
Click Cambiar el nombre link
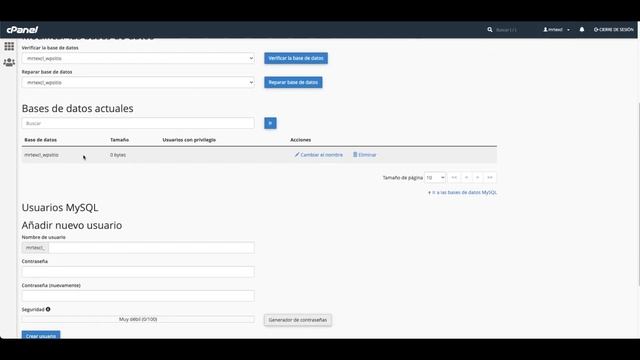coord(319,155)
